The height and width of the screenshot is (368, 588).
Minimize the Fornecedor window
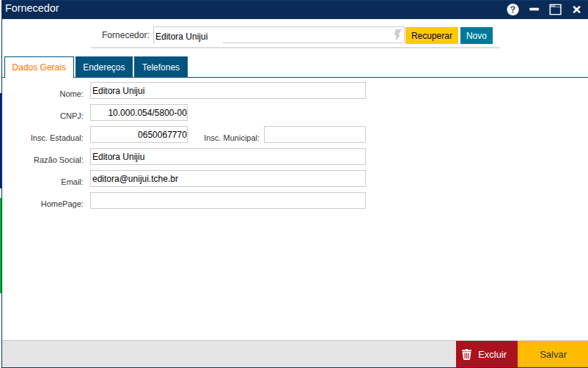coord(534,10)
